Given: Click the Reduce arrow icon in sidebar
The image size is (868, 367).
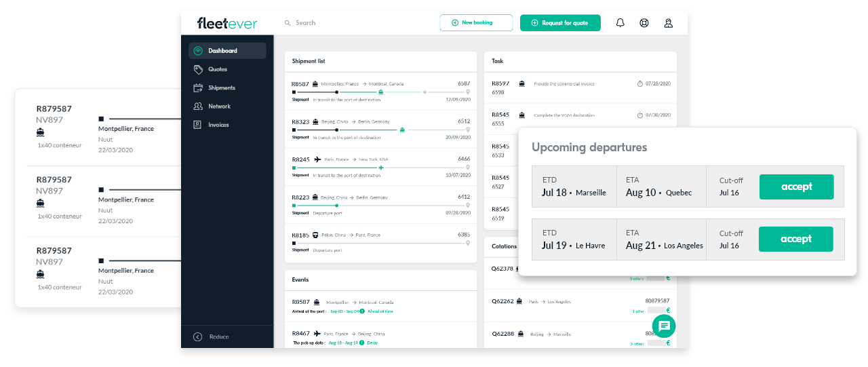Looking at the screenshot, I should pos(198,336).
